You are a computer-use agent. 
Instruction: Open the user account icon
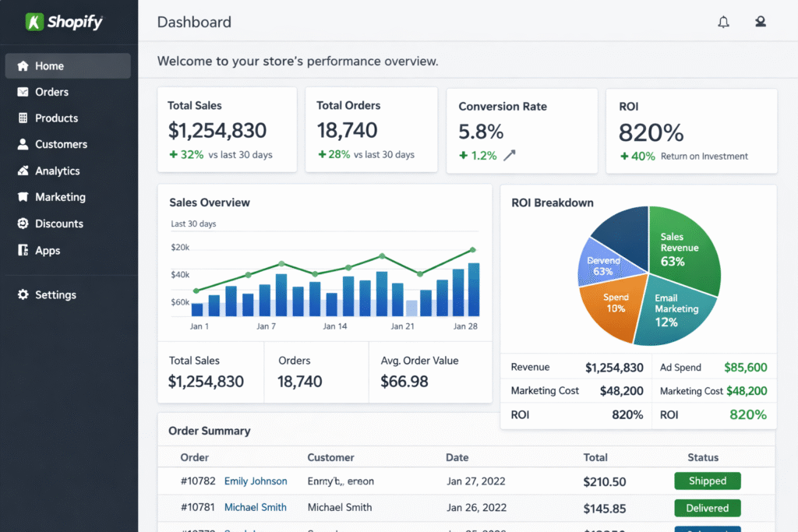[761, 22]
